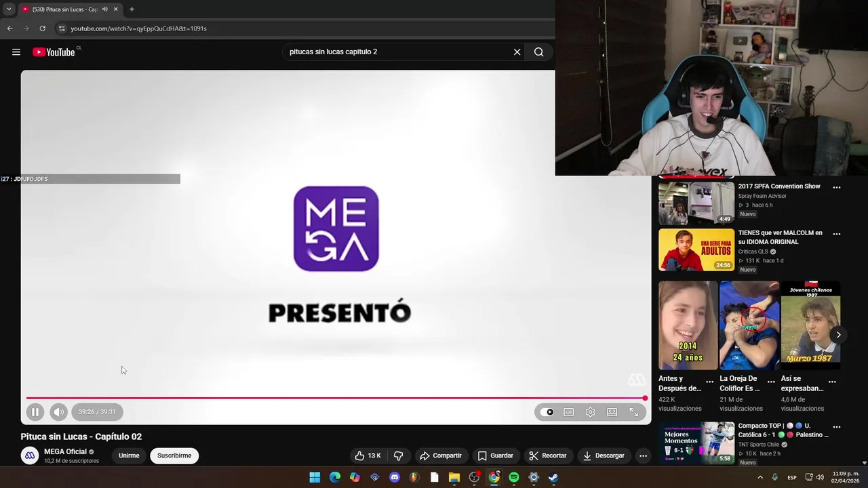
Task: Pause the video playback
Action: point(35,411)
